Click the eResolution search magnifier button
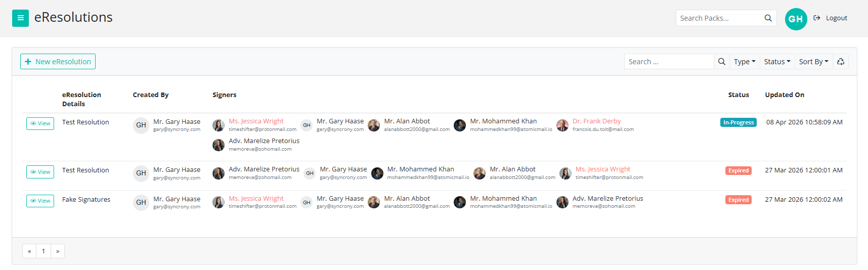Viewport: 868px width, 270px height. point(721,62)
